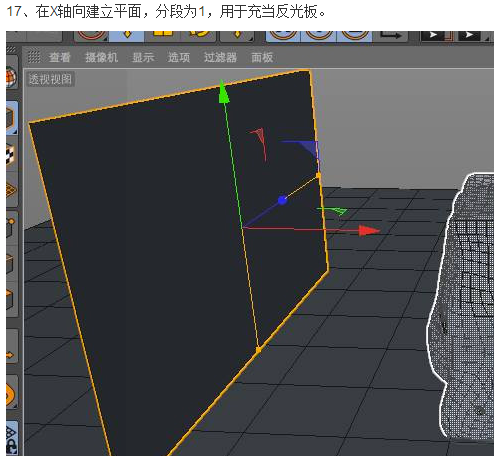Expand the 过滤器 menu

click(220, 57)
